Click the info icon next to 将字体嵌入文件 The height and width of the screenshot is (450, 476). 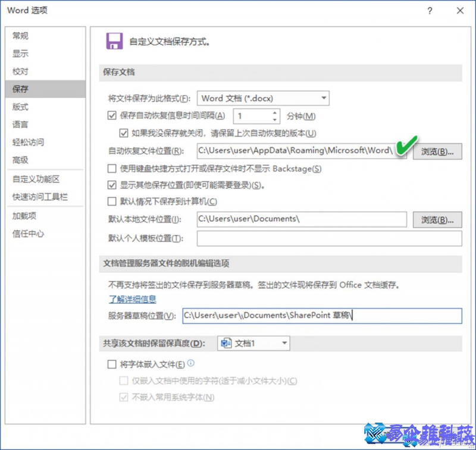coord(189,364)
